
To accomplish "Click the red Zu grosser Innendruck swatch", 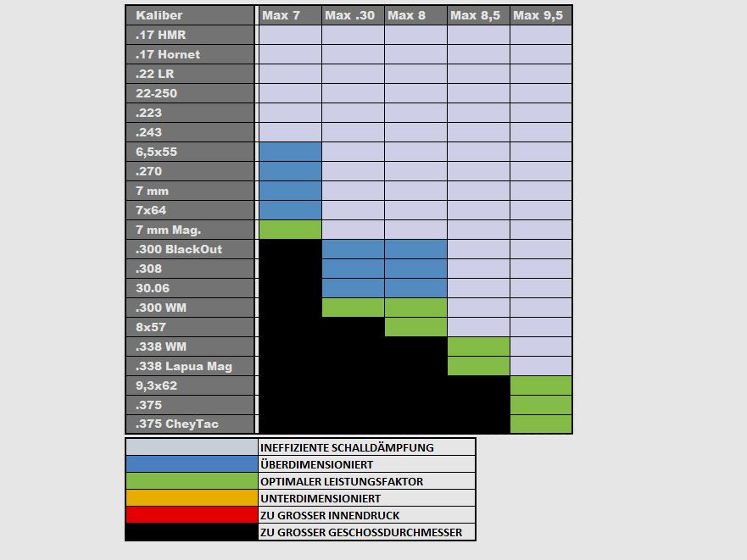I will coord(192,515).
